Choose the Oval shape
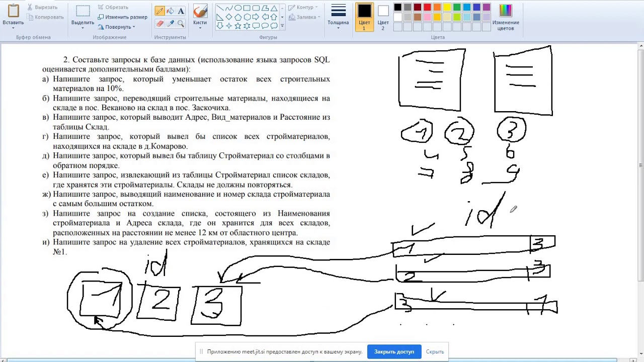 (238, 8)
